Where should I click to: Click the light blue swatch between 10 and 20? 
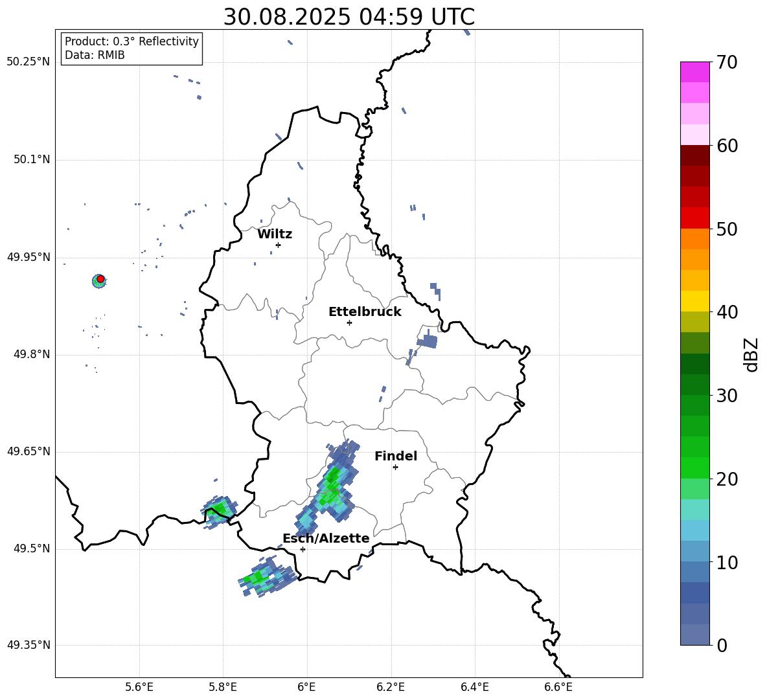pos(694,530)
